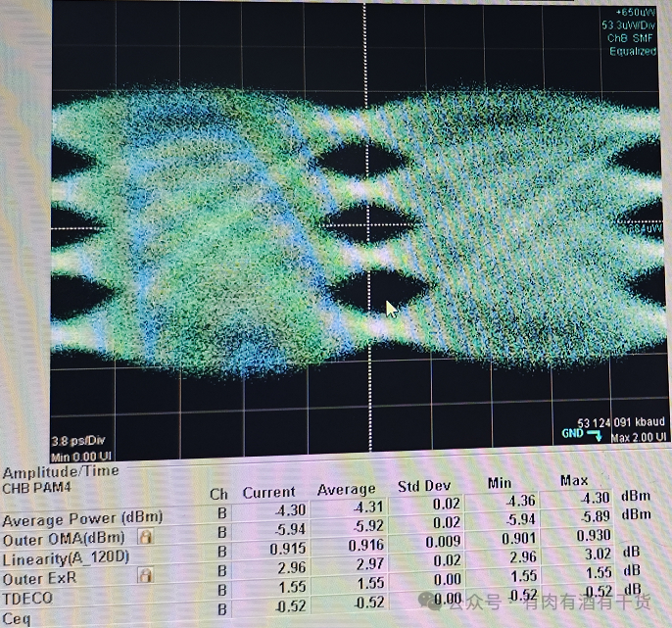Click the Std Dev column header
672x628 pixels.
(424, 486)
